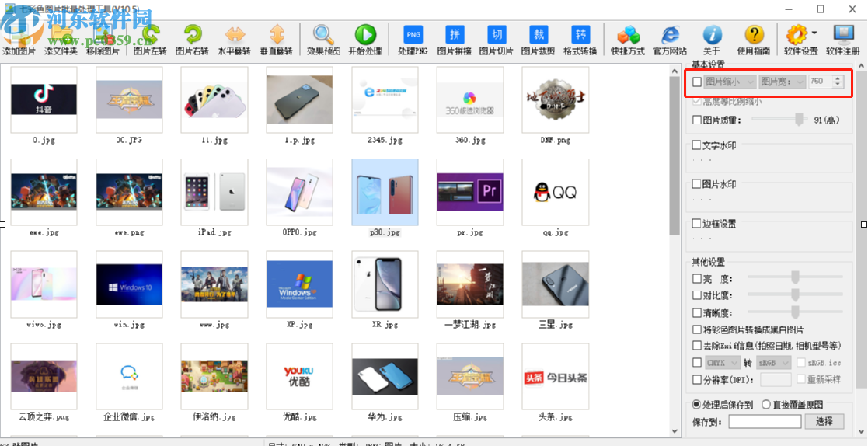Enable the 图片缩小 resize checkbox

[x=697, y=82]
